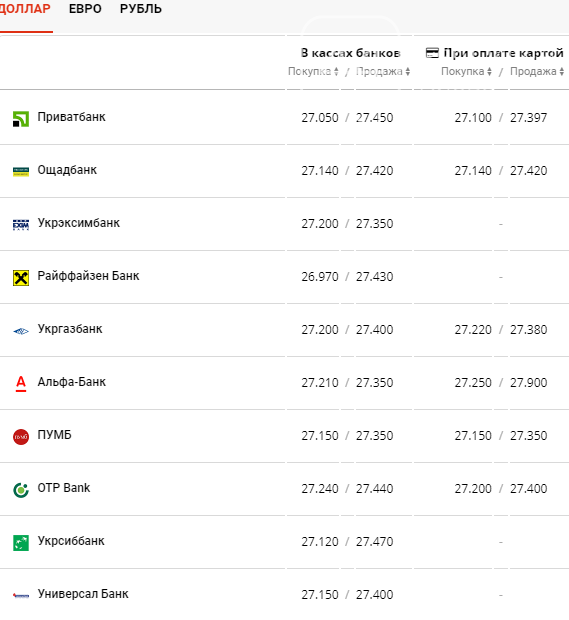Open the Универсал Банк link
569x620 pixels.
tap(83, 594)
